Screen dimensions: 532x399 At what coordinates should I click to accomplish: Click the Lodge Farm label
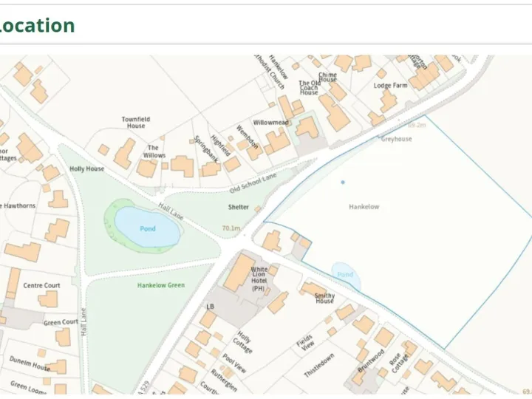click(x=391, y=86)
